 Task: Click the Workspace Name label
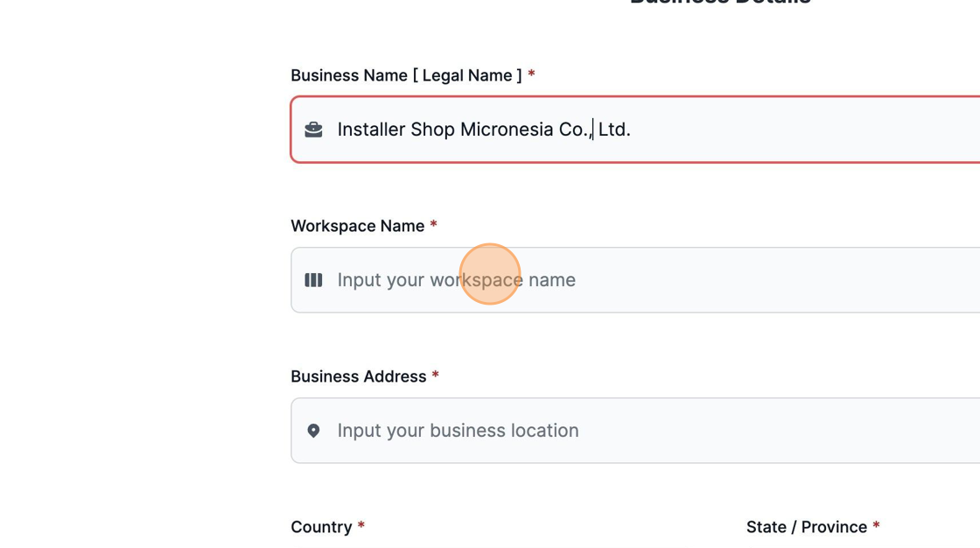point(358,226)
